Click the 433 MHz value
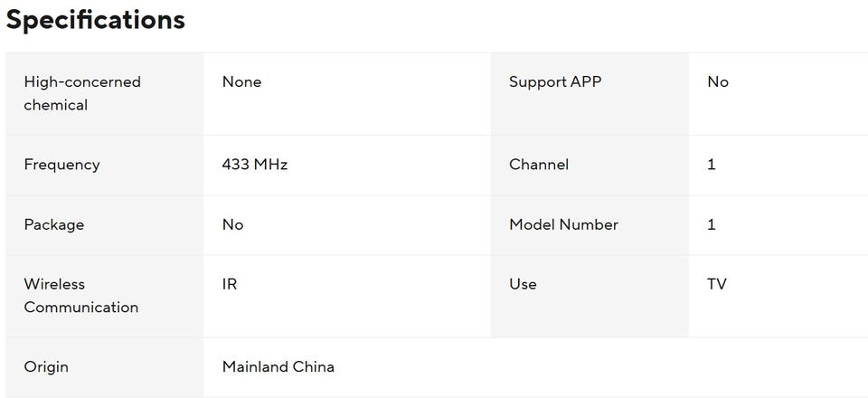 (255, 165)
